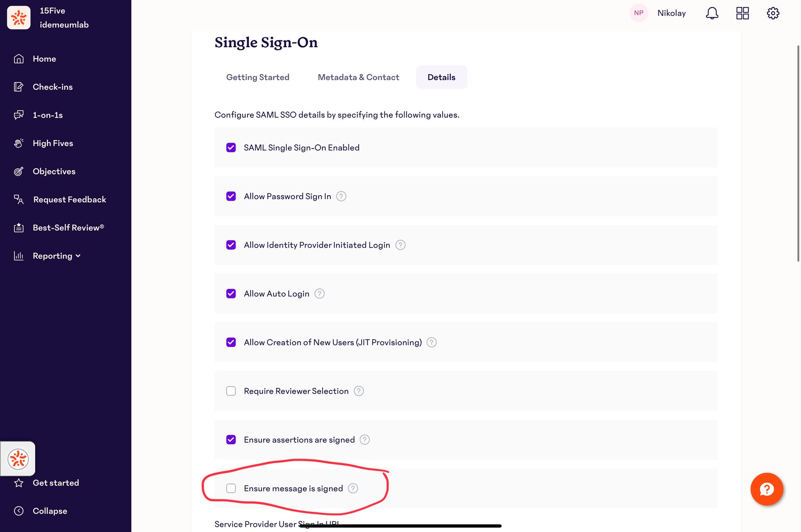Go to High Fives page
The image size is (801, 532).
click(x=53, y=143)
